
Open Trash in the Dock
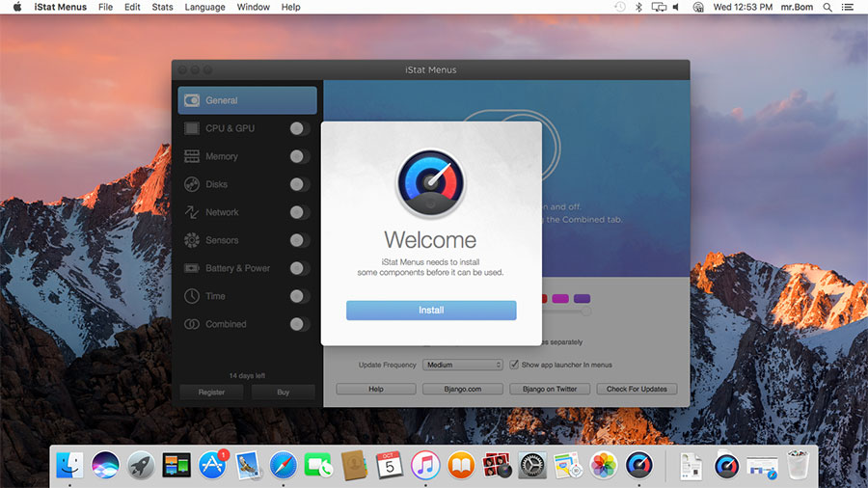tap(798, 465)
